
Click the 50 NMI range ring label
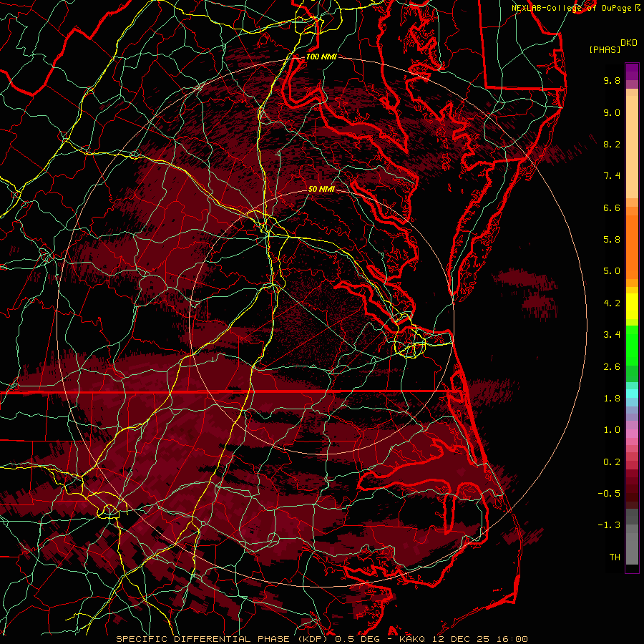point(321,189)
